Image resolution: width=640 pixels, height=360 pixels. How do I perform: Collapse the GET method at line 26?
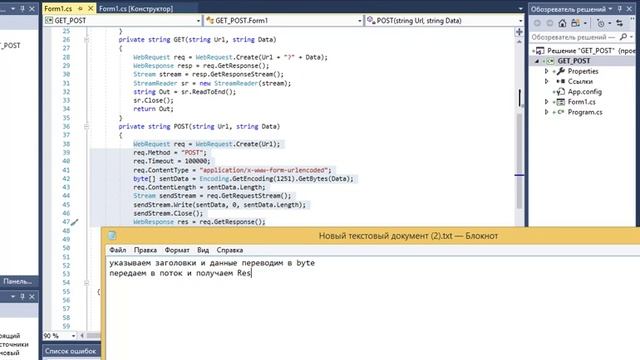coord(86,40)
